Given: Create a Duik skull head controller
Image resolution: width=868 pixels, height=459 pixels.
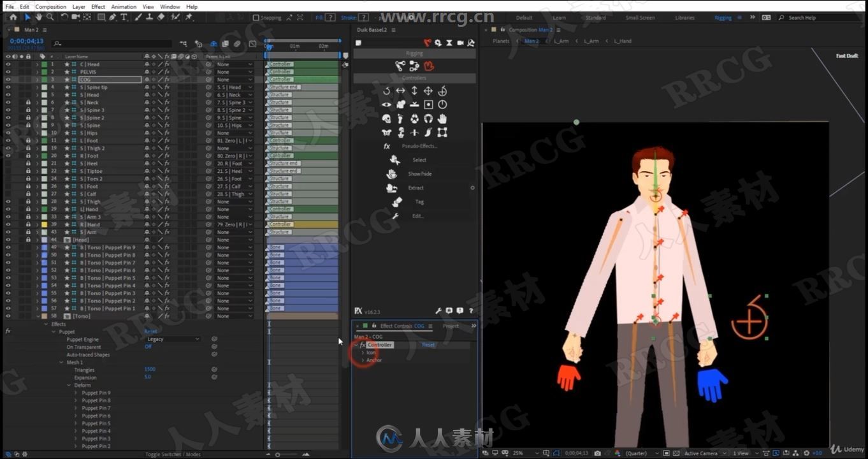Looking at the screenshot, I should (x=386, y=119).
